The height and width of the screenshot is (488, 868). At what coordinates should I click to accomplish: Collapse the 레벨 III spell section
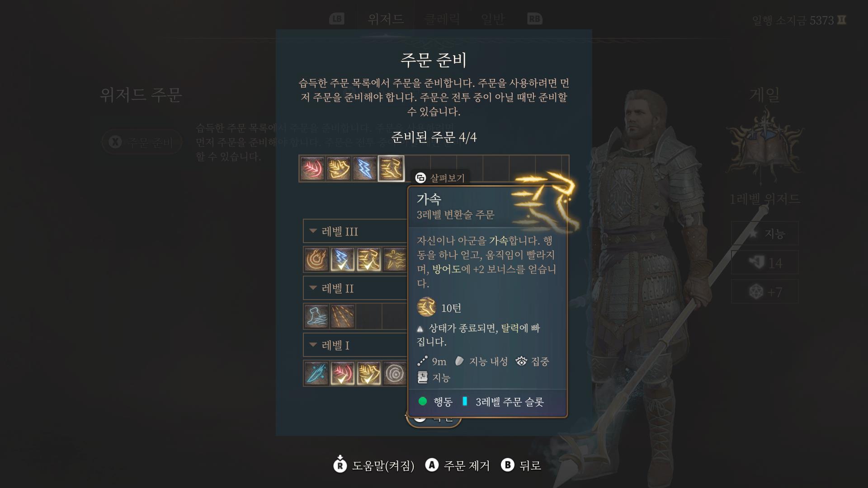coord(355,231)
